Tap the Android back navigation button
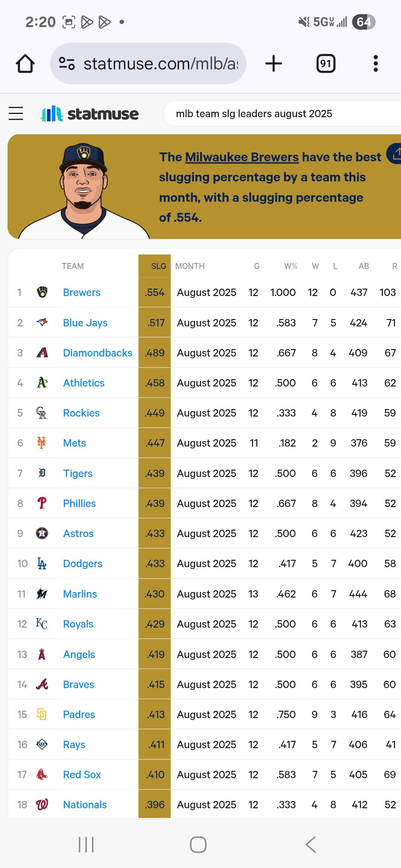This screenshot has height=868, width=401. point(311,845)
